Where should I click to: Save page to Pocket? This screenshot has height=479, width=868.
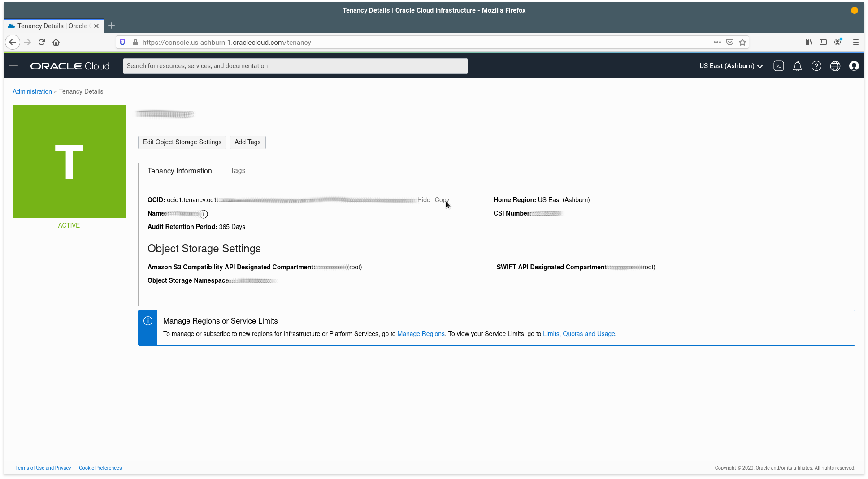click(730, 42)
